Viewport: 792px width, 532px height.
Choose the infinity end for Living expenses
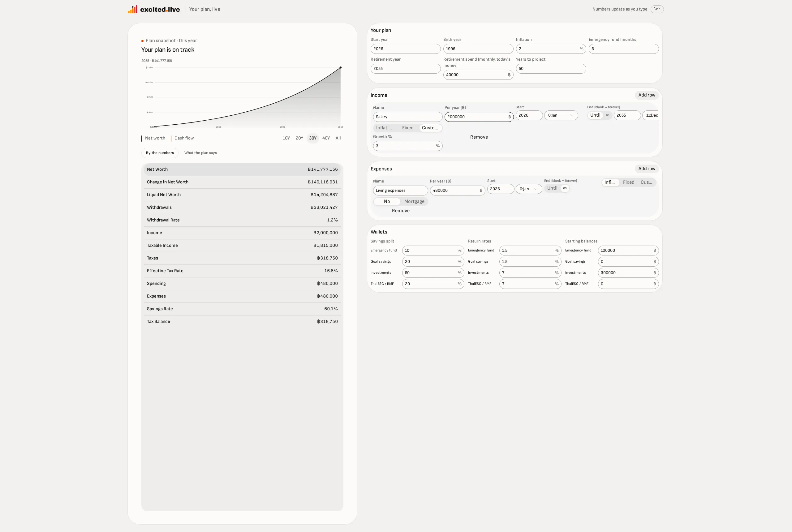point(565,188)
